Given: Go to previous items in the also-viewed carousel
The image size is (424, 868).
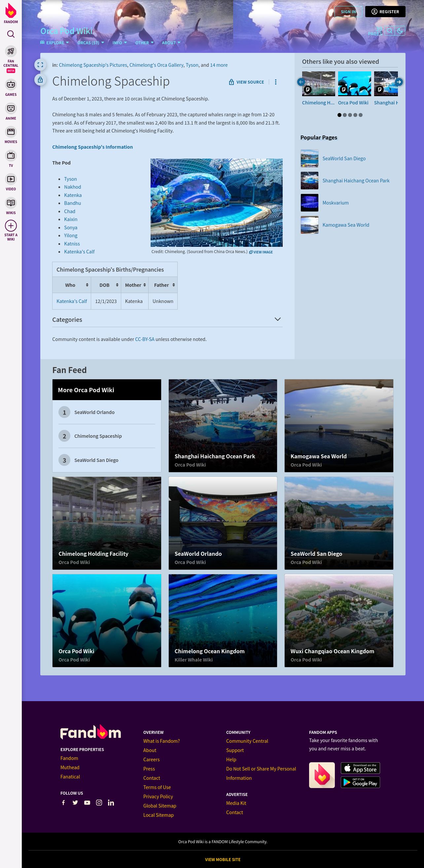Looking at the screenshot, I should pyautogui.click(x=301, y=82).
